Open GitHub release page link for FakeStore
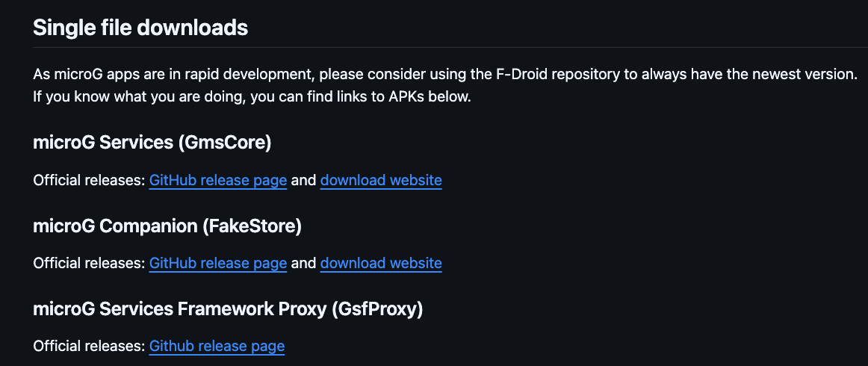 coord(218,263)
